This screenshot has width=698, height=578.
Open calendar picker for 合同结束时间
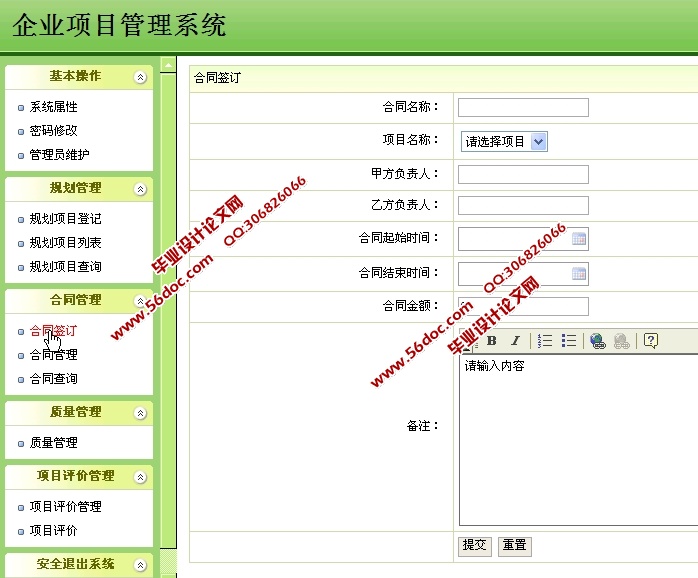pos(579,273)
